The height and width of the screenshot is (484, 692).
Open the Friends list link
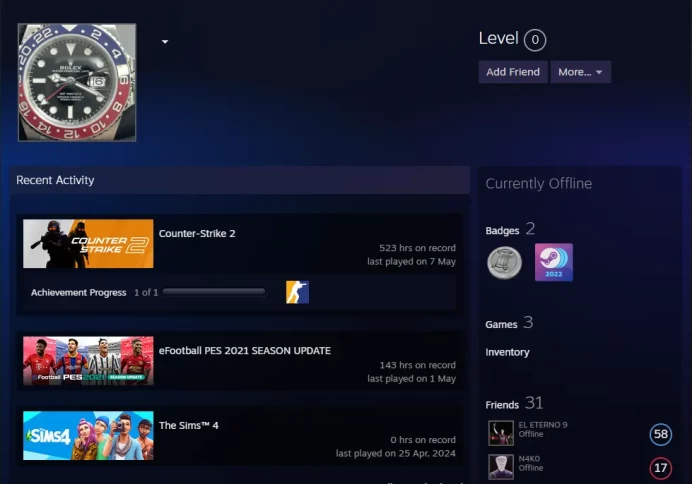click(x=514, y=404)
